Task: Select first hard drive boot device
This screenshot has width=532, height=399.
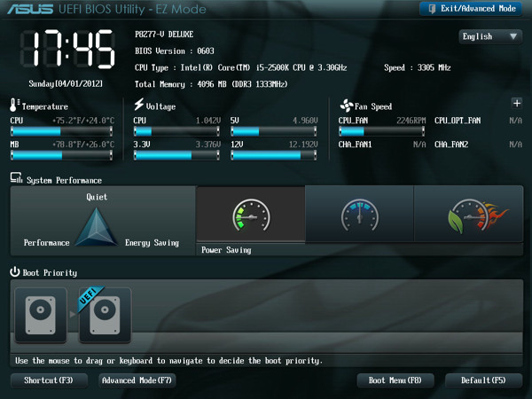Action: point(41,315)
